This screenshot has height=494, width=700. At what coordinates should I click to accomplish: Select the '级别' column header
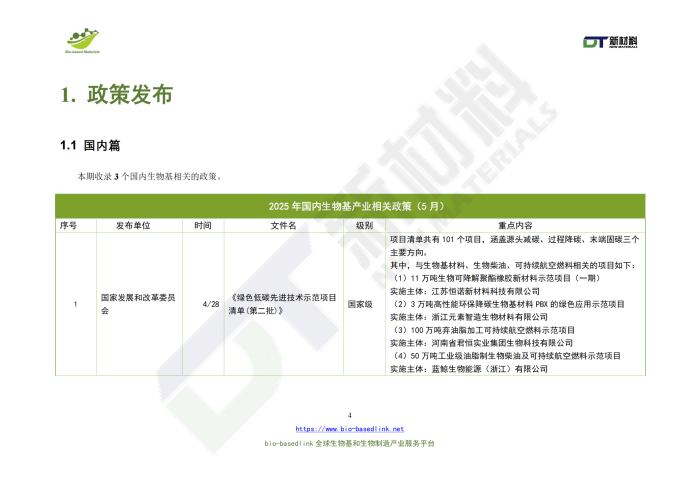pyautogui.click(x=364, y=226)
